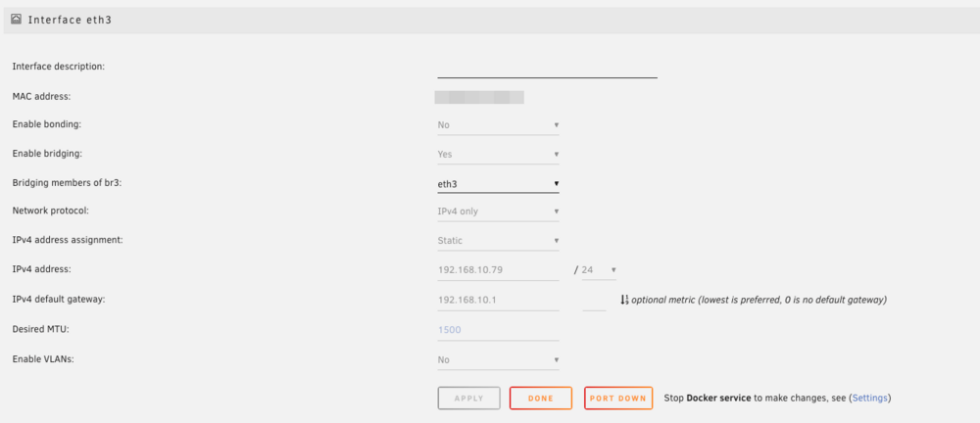Click the 'Network protocol:' label
This screenshot has width=980, height=423.
click(x=51, y=211)
